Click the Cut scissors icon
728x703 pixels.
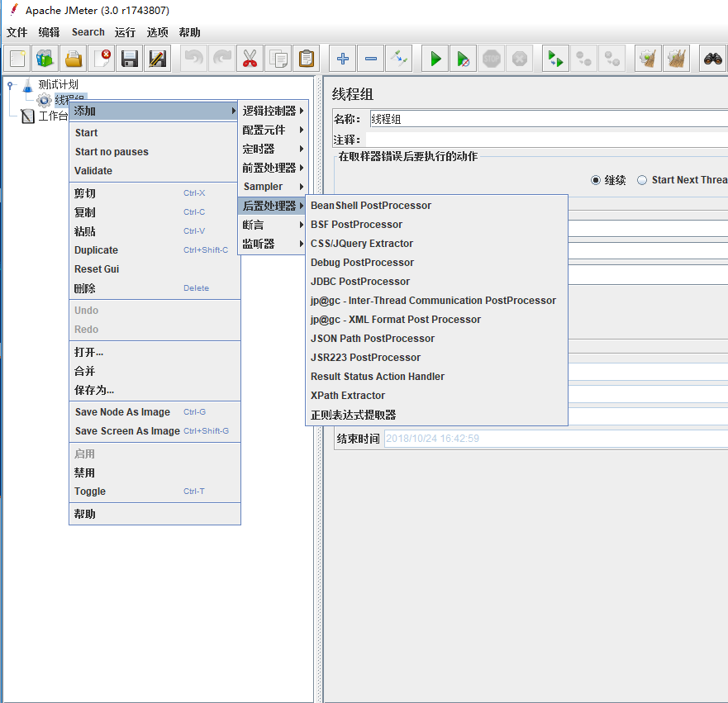pos(250,59)
